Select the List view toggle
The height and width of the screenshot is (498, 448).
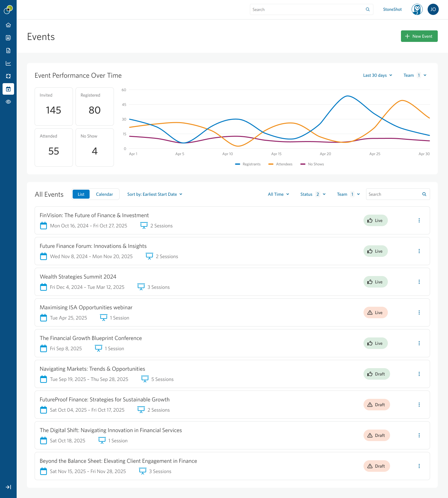81,194
